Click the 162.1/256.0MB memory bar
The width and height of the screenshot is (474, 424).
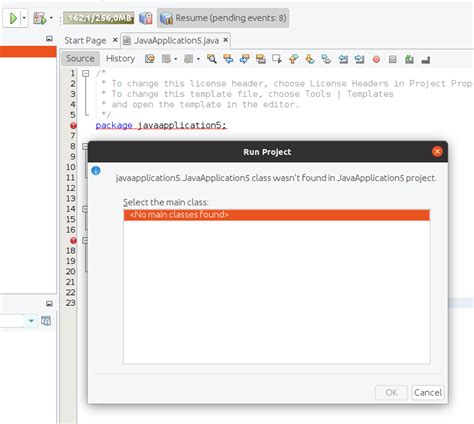[x=98, y=18]
